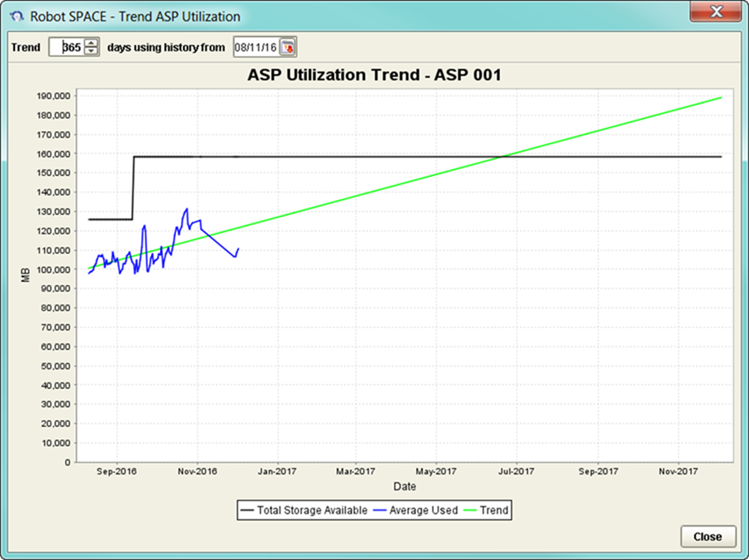Click the 100,000 y-axis value
The image size is (749, 560).
(x=54, y=269)
